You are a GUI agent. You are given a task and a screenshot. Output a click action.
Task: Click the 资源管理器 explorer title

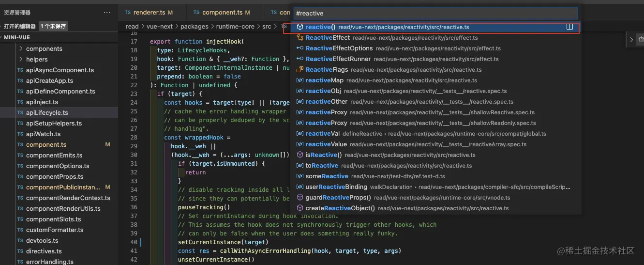[17, 13]
